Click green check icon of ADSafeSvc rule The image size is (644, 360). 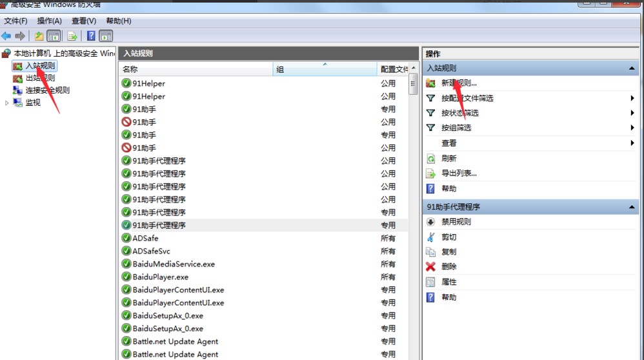point(126,251)
